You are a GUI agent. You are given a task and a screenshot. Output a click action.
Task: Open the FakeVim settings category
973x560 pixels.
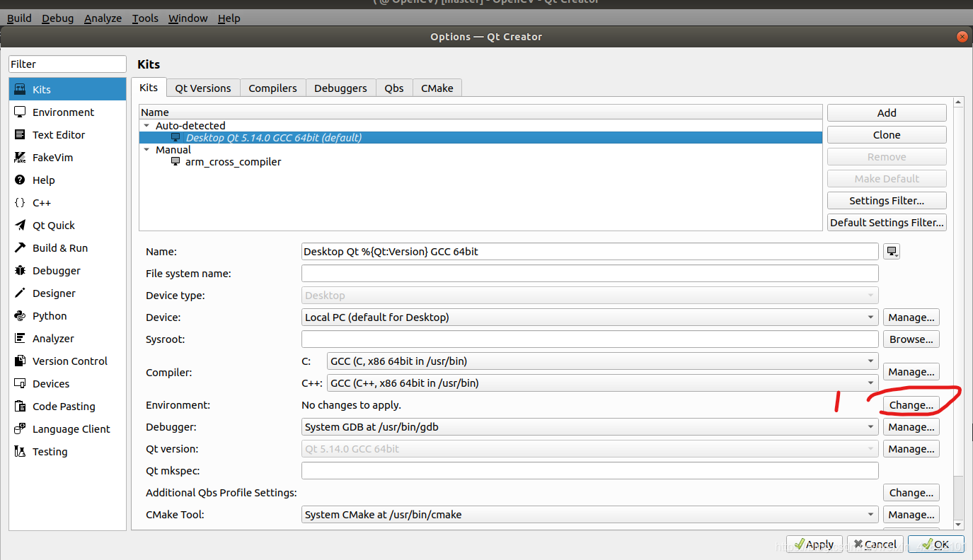coord(67,157)
